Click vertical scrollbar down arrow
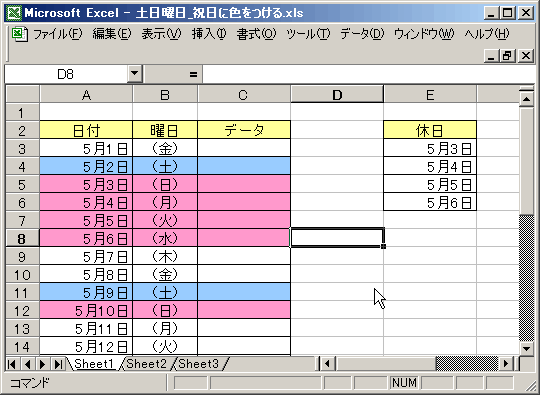This screenshot has width=540, height=395. pyautogui.click(x=526, y=349)
